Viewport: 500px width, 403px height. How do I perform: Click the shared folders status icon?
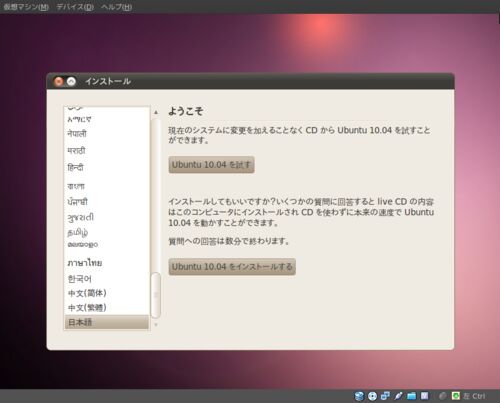(x=412, y=396)
